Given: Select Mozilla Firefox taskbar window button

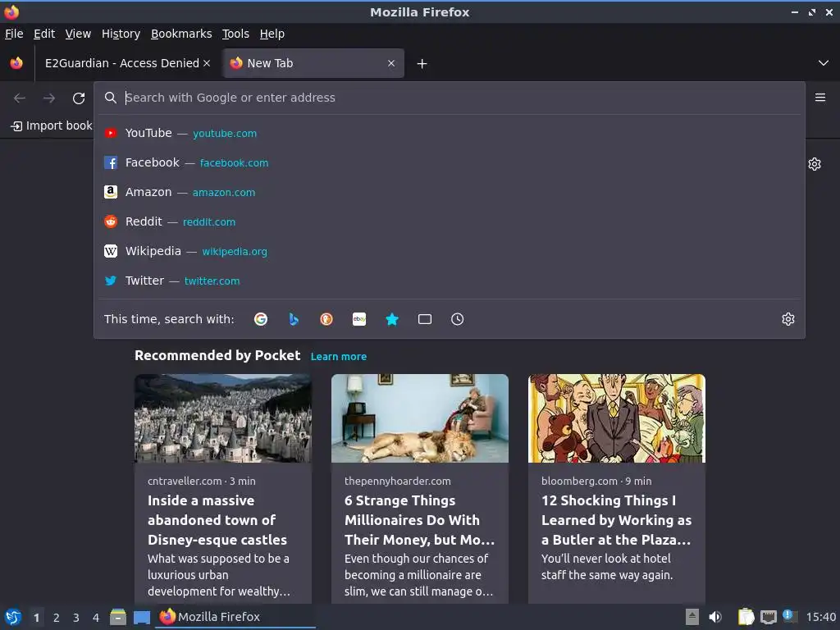Looking at the screenshot, I should [235, 617].
